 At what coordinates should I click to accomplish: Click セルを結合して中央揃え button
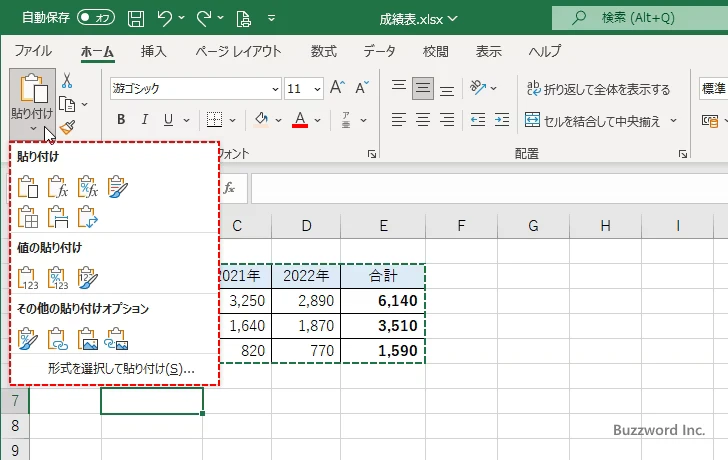click(x=593, y=121)
